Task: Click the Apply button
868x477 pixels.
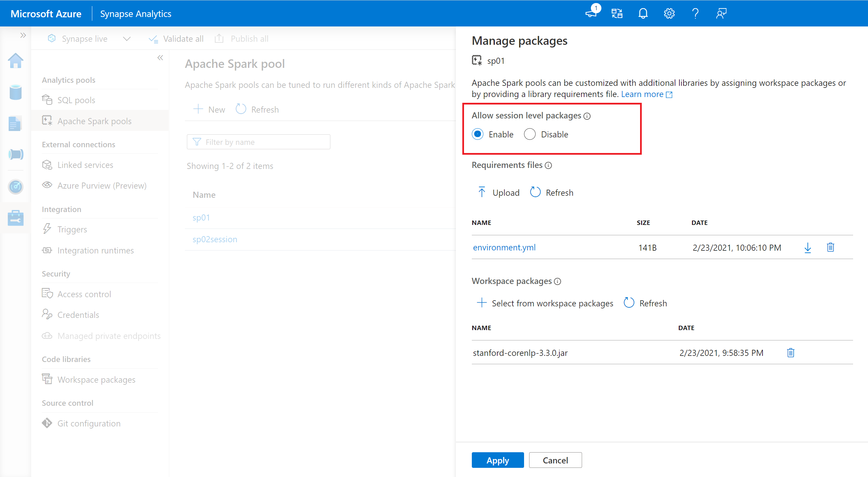Action: click(x=498, y=460)
